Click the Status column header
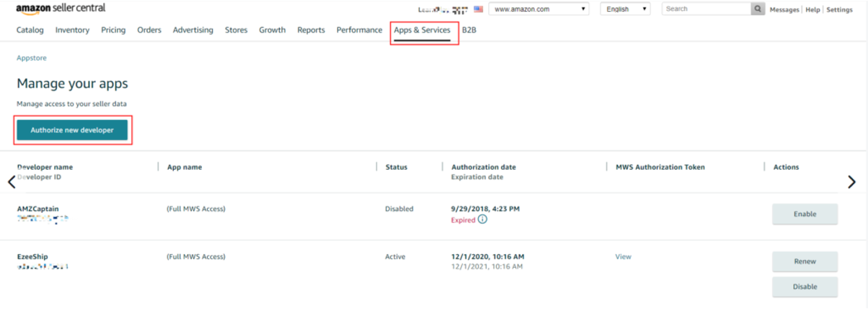 (x=397, y=167)
